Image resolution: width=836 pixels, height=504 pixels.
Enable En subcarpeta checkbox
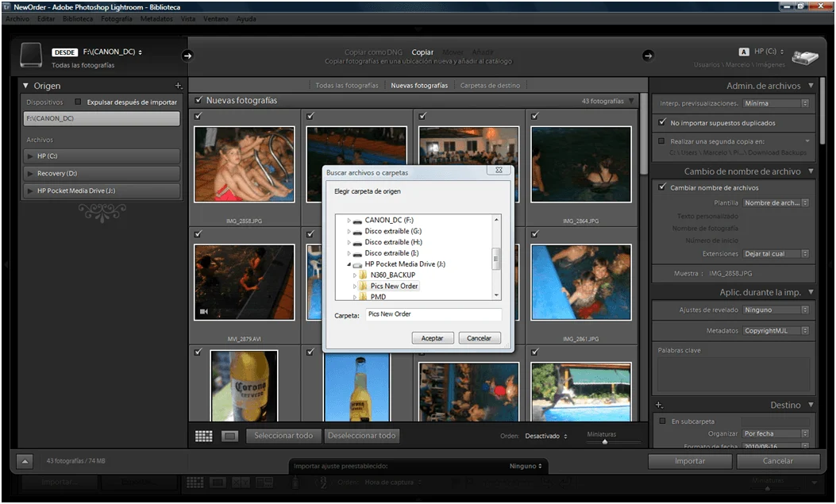[662, 421]
